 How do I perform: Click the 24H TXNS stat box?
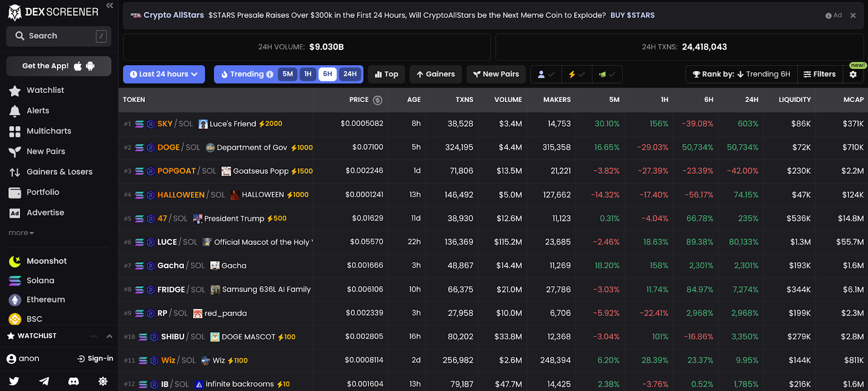[x=680, y=47]
